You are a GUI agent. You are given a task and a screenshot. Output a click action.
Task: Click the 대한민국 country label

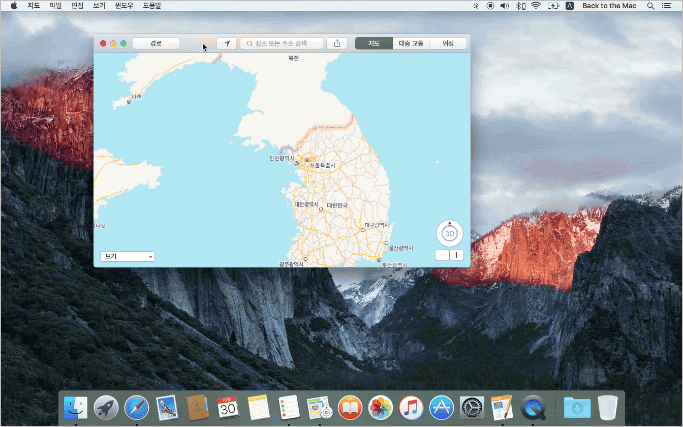[x=337, y=205]
